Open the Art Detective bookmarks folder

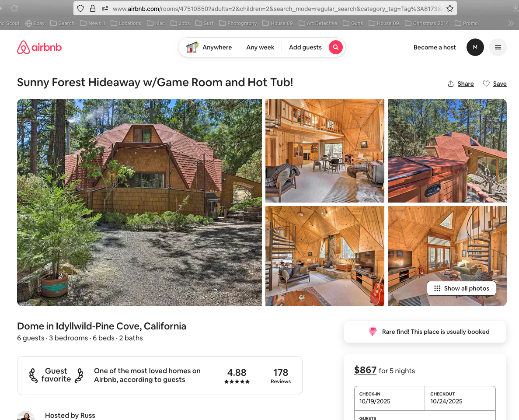[318, 23]
